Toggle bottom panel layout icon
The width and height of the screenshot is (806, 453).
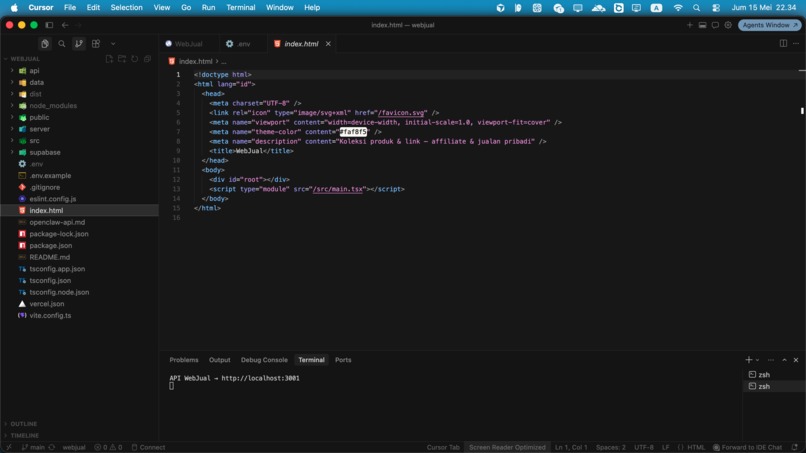coord(702,25)
